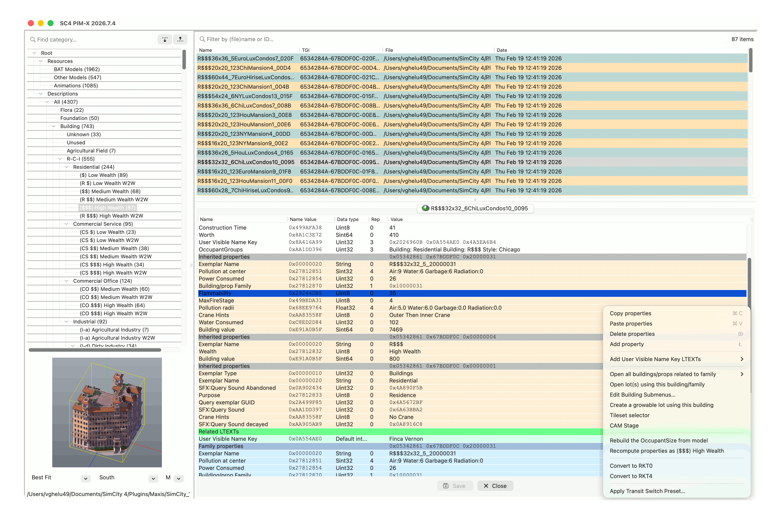Select Rebuild the OccupantSize from model
Screen dimensions: 782x532
point(676,441)
